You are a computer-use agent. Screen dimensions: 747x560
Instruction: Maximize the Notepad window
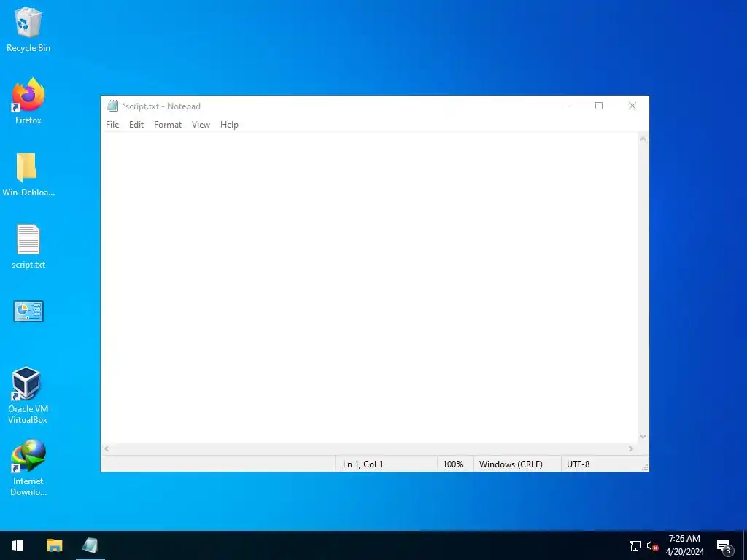click(599, 106)
